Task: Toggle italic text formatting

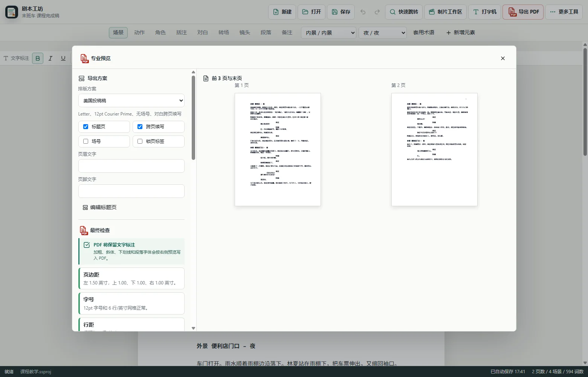Action: 50,58
